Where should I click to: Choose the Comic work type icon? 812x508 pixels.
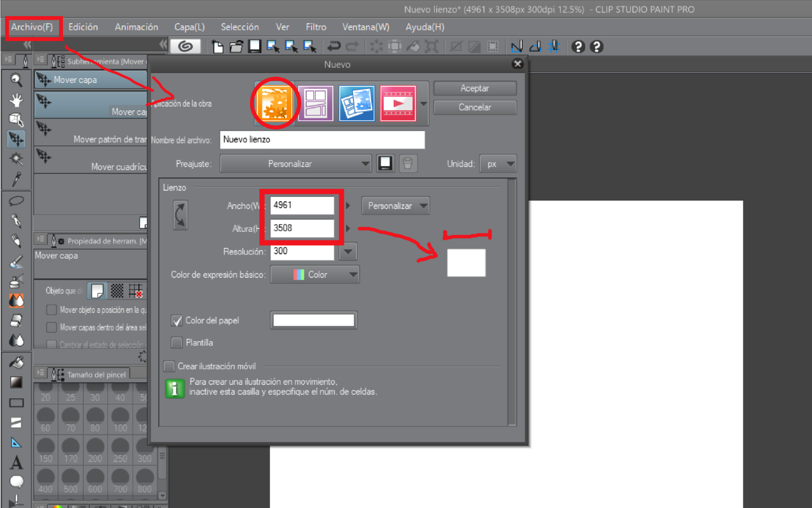coord(315,103)
